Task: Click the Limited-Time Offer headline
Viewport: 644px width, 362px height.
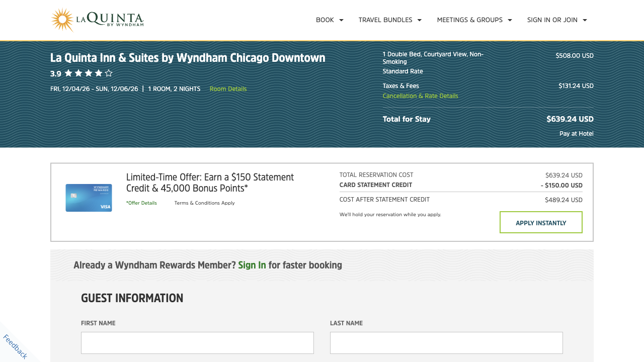Action: 210,183
